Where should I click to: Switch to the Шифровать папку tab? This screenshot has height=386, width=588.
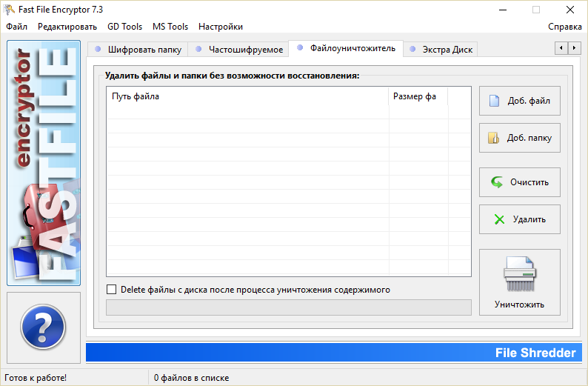[x=138, y=50]
